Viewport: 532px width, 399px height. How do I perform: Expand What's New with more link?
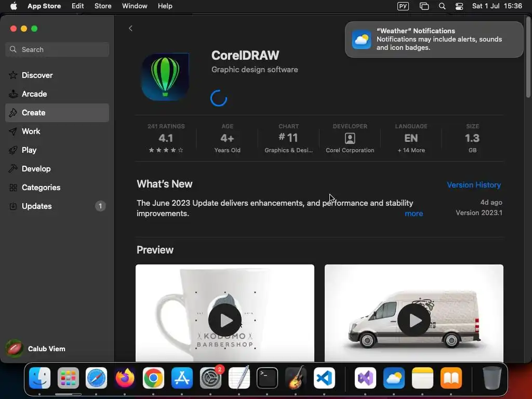[x=414, y=214]
